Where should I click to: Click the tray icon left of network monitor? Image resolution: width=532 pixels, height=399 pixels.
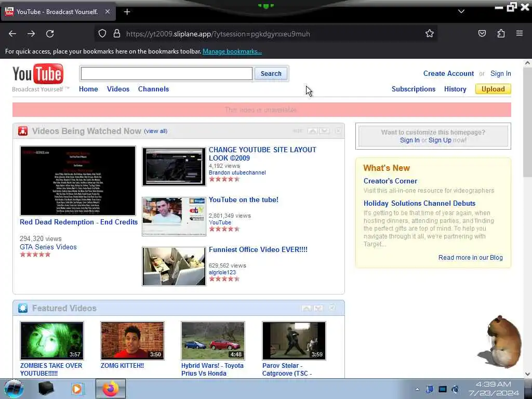coord(430,389)
